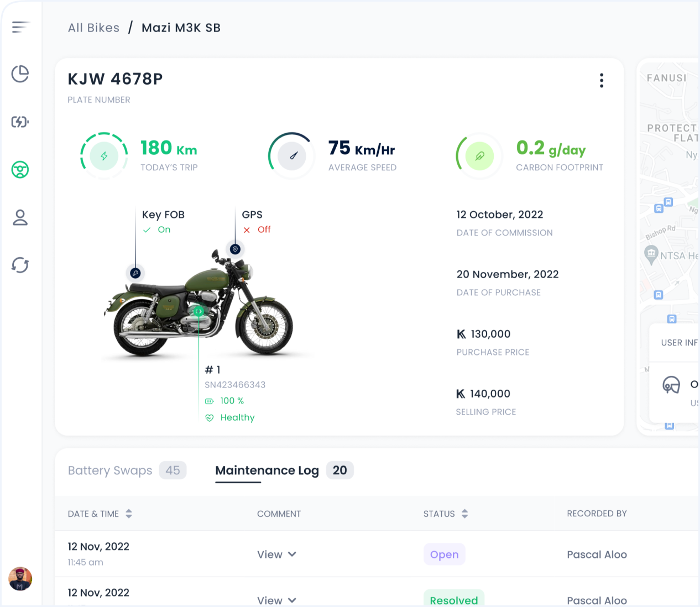700x607 pixels.
Task: Navigate to All Bikes breadcrumb
Action: [x=93, y=28]
